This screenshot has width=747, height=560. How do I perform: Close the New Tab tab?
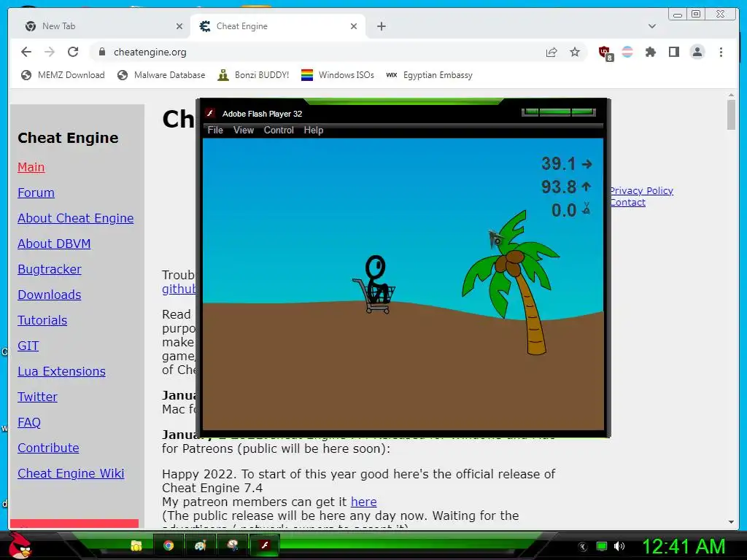point(179,26)
